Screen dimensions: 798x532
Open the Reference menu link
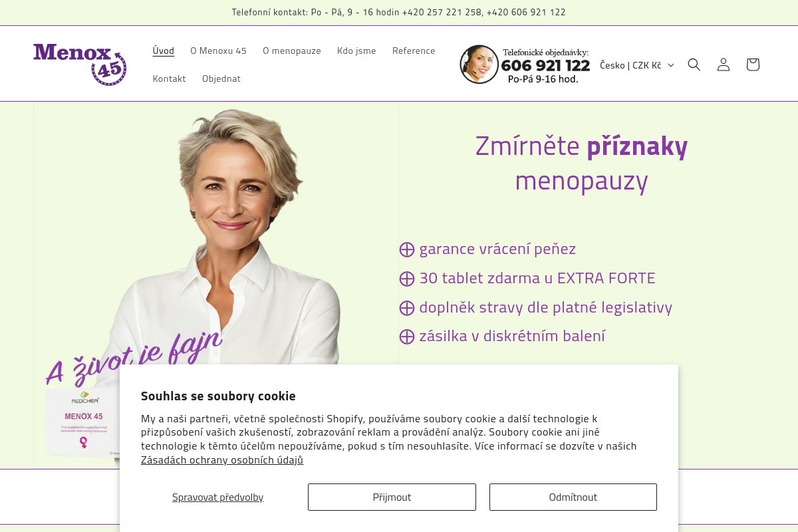(414, 51)
